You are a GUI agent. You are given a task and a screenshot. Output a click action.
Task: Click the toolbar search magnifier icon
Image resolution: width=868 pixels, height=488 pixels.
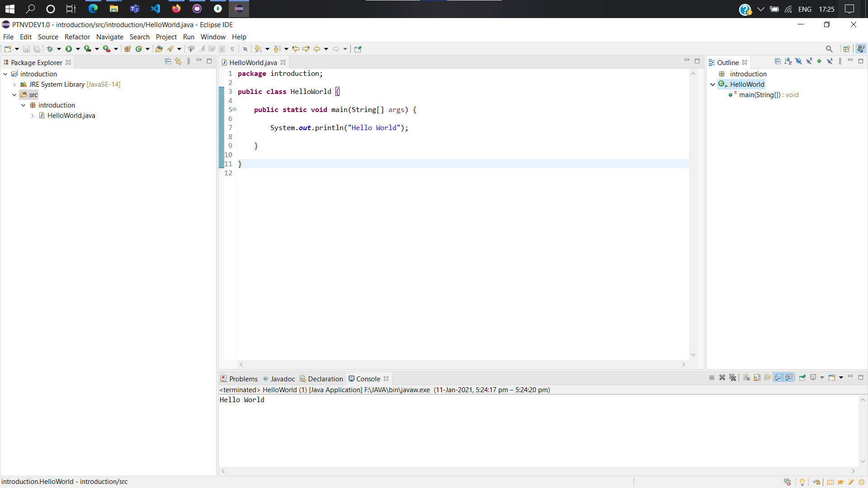pos(829,49)
